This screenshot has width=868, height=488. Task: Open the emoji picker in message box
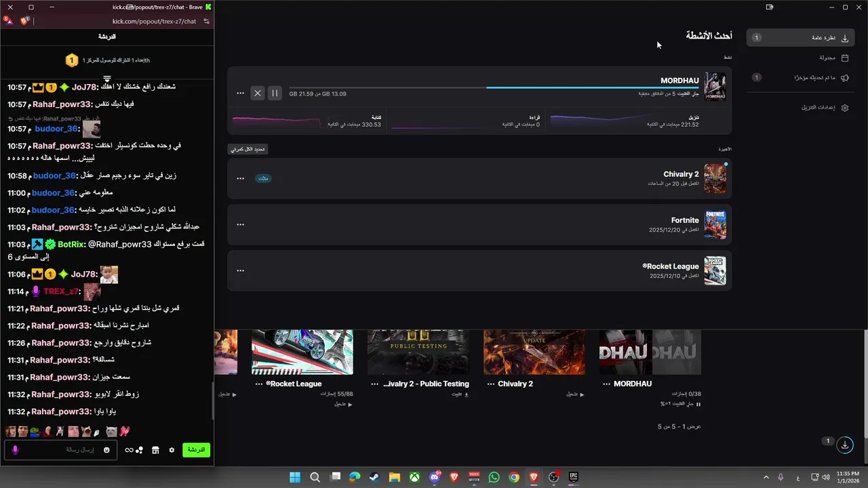pyautogui.click(x=106, y=450)
